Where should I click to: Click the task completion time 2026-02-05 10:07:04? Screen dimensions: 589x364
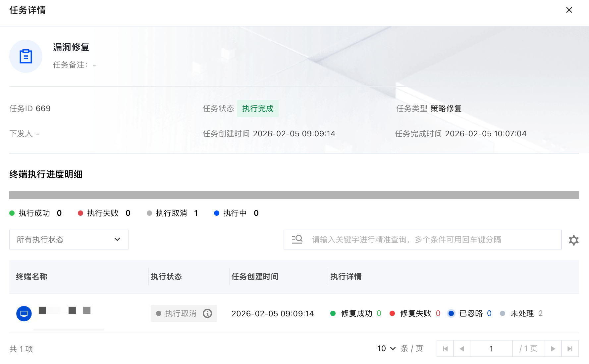pyautogui.click(x=486, y=134)
